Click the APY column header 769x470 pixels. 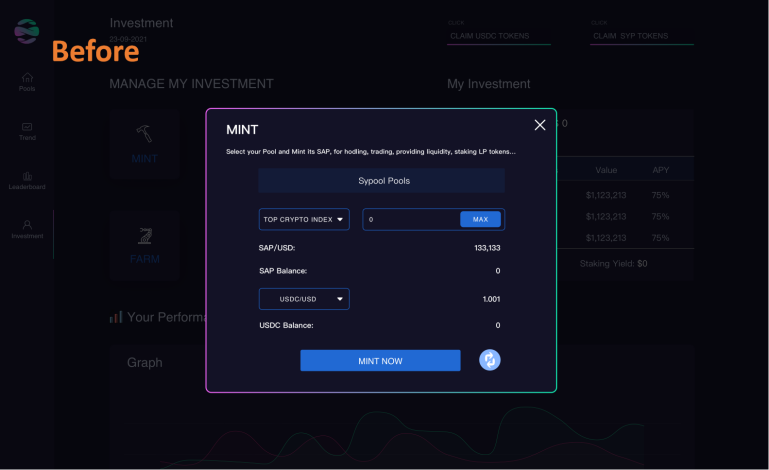tap(661, 170)
